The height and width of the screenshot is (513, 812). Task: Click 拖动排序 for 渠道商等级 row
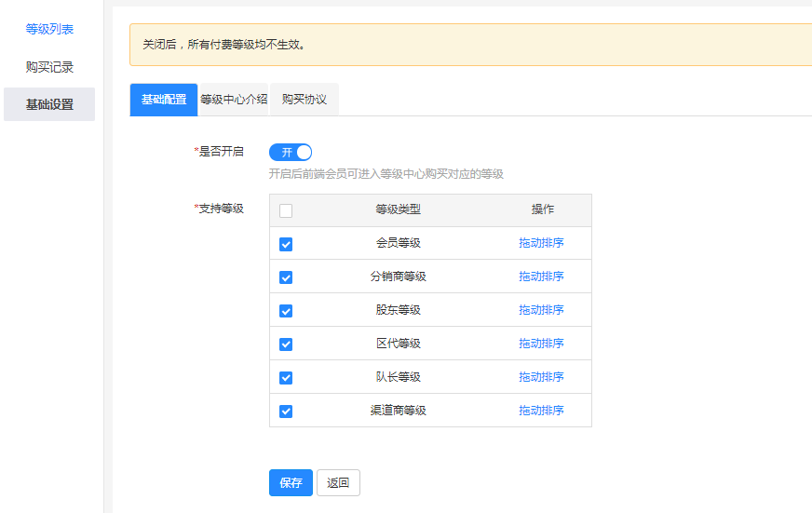pos(541,411)
